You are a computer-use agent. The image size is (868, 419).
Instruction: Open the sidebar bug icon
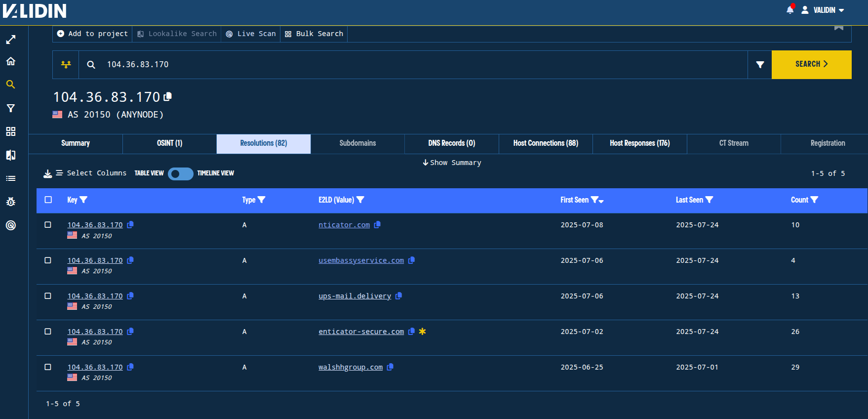pos(10,202)
